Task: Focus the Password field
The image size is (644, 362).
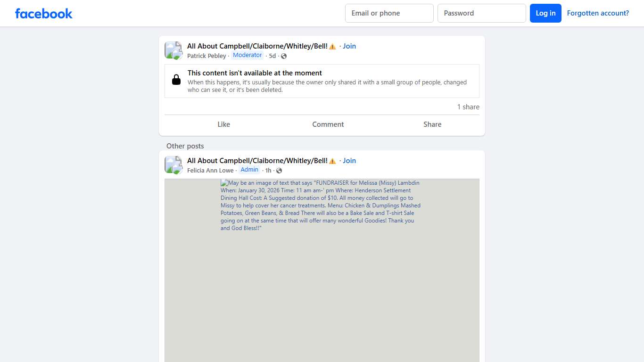Action: pyautogui.click(x=482, y=13)
